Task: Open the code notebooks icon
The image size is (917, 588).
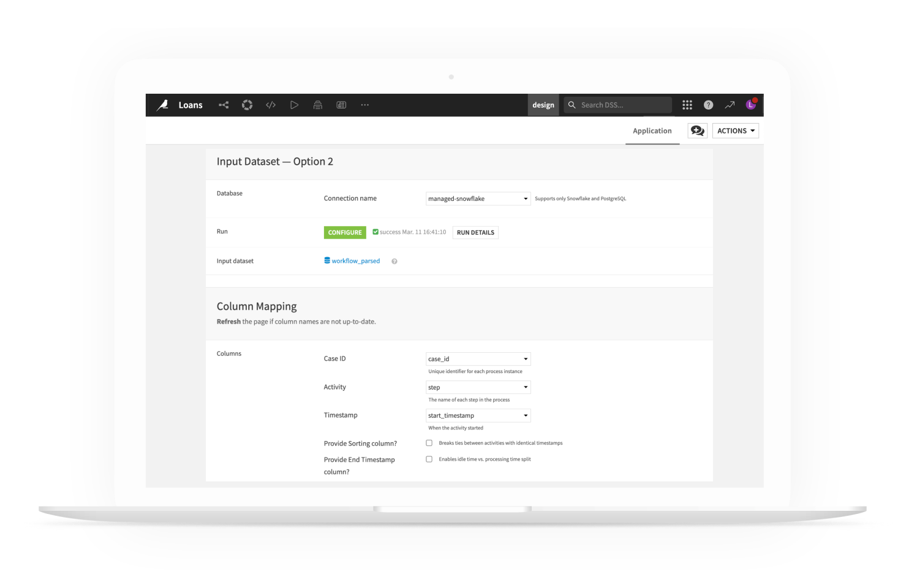Action: (271, 105)
